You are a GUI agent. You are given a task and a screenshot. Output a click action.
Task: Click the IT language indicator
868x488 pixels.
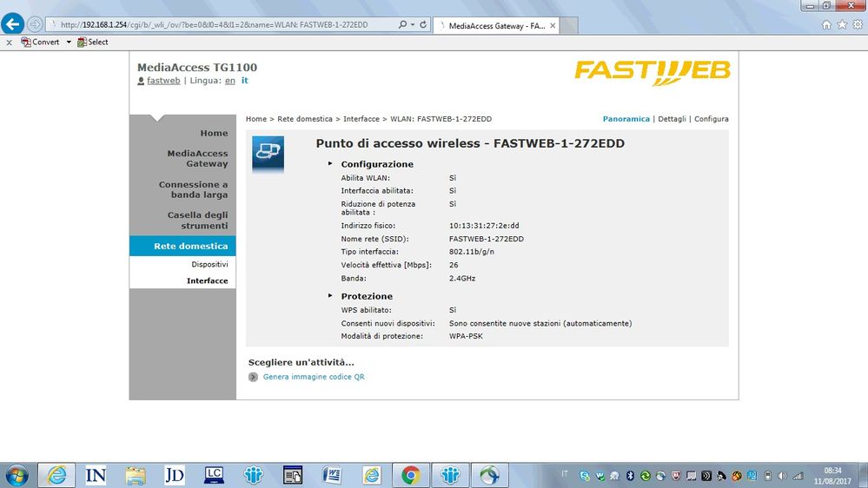pyautogui.click(x=565, y=473)
